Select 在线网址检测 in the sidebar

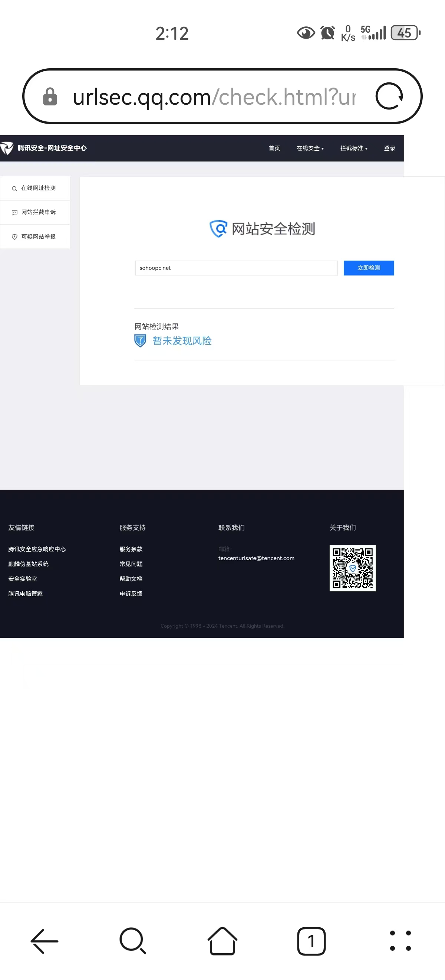[x=35, y=188]
